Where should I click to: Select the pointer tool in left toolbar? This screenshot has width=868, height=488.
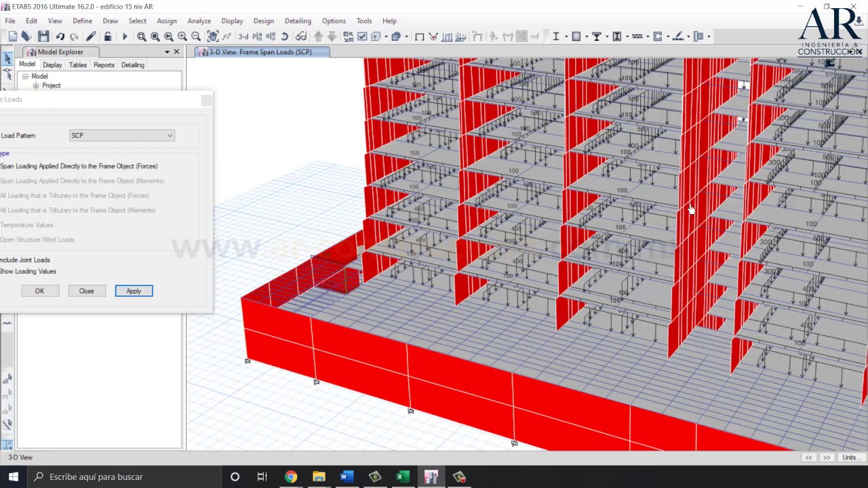[7, 60]
